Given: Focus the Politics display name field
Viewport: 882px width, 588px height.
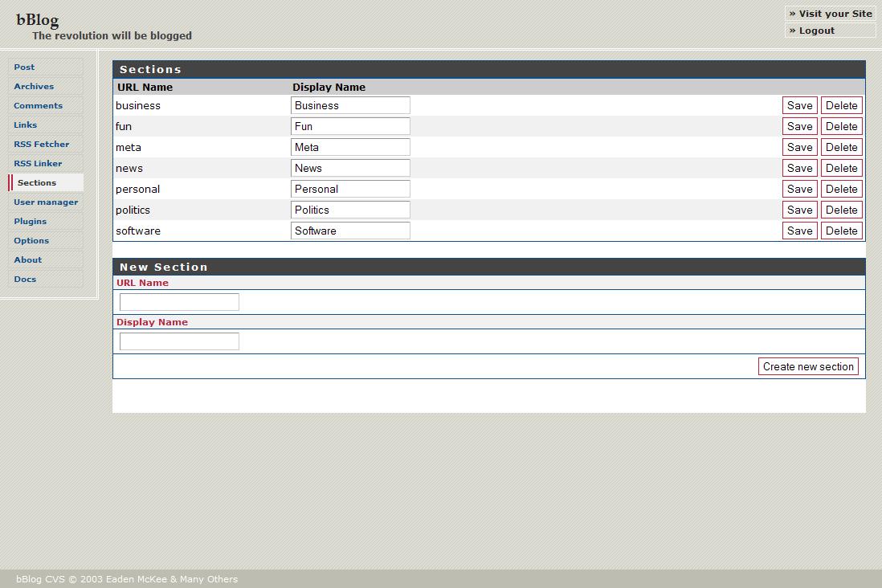Looking at the screenshot, I should [x=350, y=210].
